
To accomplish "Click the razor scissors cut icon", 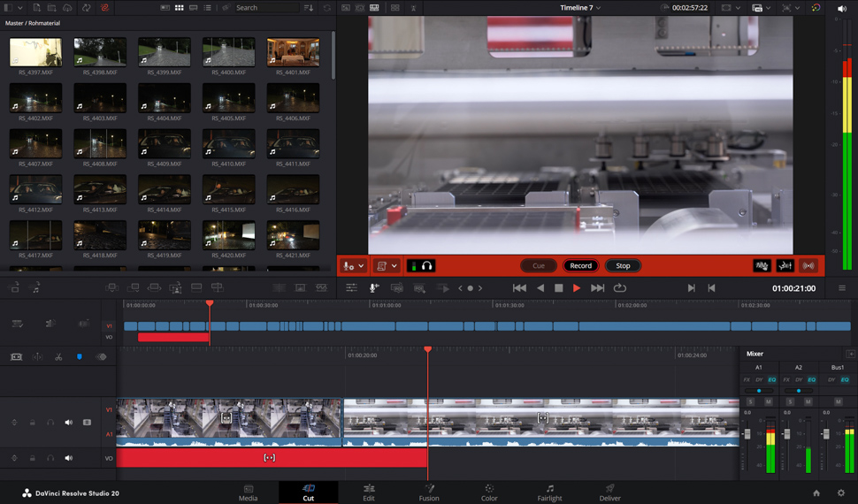I will pos(58,357).
